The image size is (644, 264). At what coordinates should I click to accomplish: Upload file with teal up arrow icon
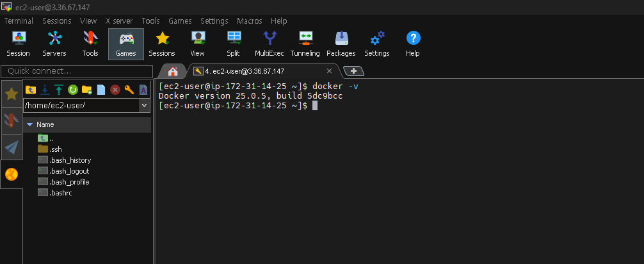click(59, 90)
